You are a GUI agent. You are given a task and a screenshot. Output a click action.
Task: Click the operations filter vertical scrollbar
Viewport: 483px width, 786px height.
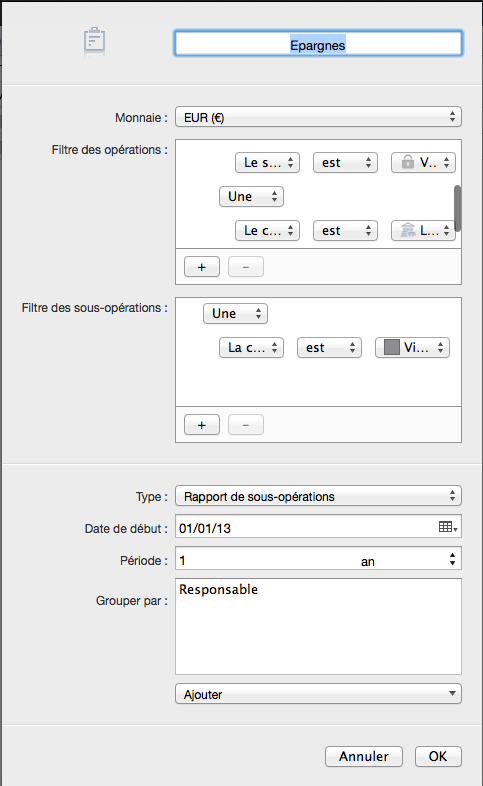[x=457, y=208]
